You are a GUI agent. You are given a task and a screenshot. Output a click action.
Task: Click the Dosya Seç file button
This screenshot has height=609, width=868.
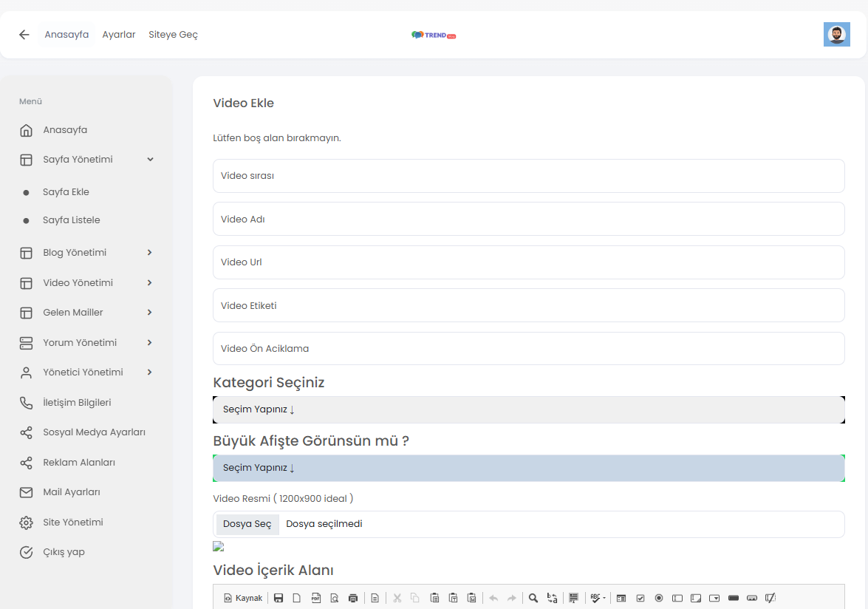tap(247, 524)
